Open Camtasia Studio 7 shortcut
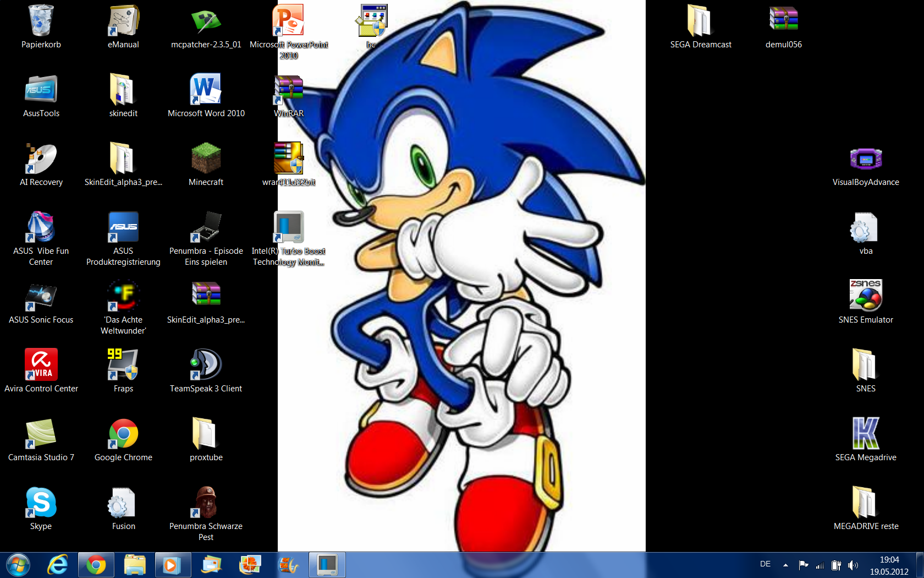The height and width of the screenshot is (578, 924). pyautogui.click(x=41, y=434)
